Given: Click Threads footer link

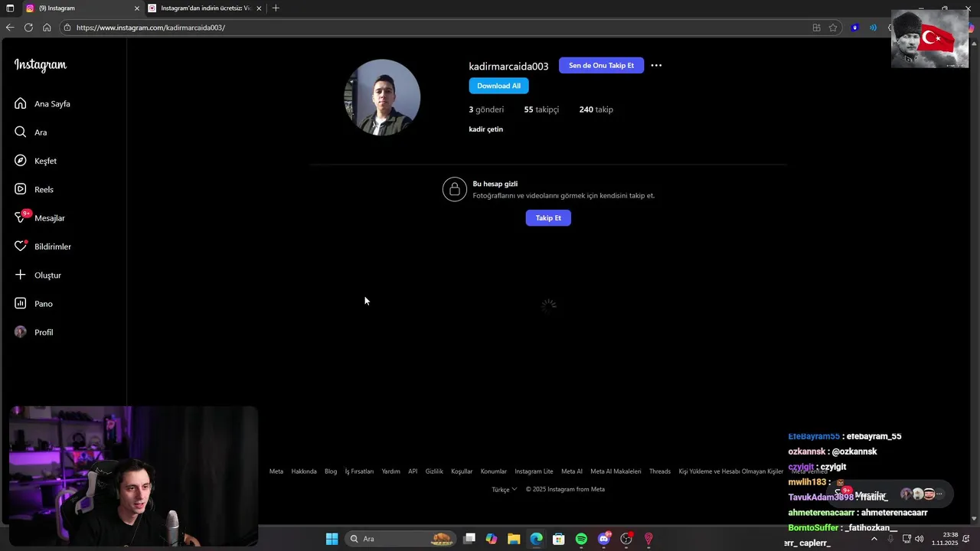Looking at the screenshot, I should pos(660,471).
